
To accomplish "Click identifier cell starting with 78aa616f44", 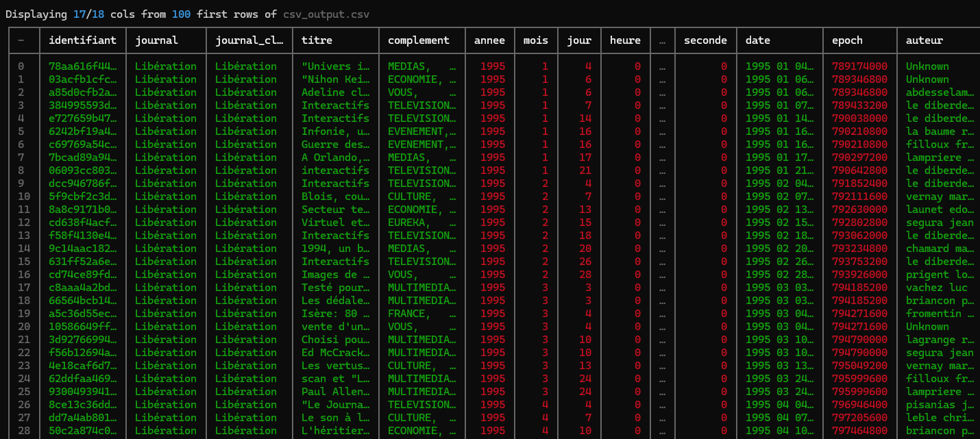I will click(x=82, y=66).
